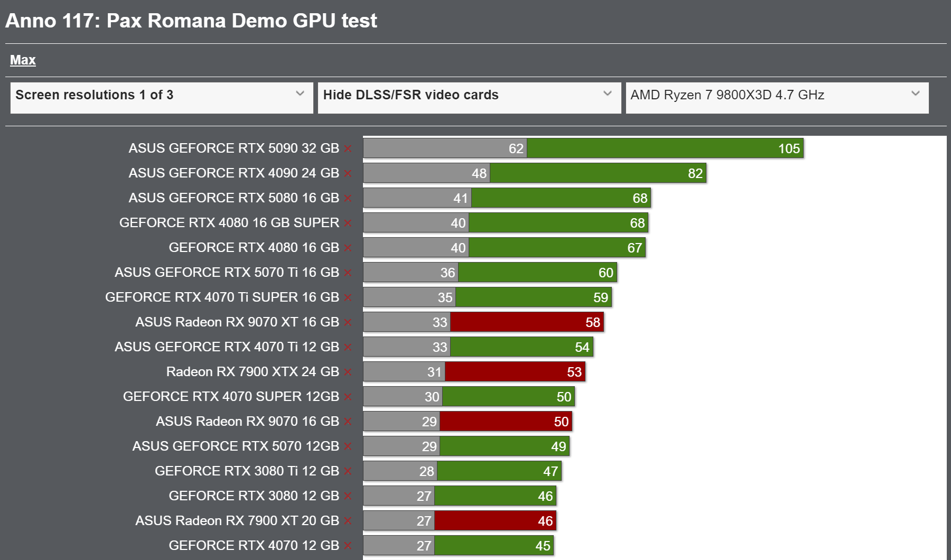Click red X next to ASUS GEFORCE RTX 5070 12GB
Screen dimensions: 951x560
click(348, 447)
